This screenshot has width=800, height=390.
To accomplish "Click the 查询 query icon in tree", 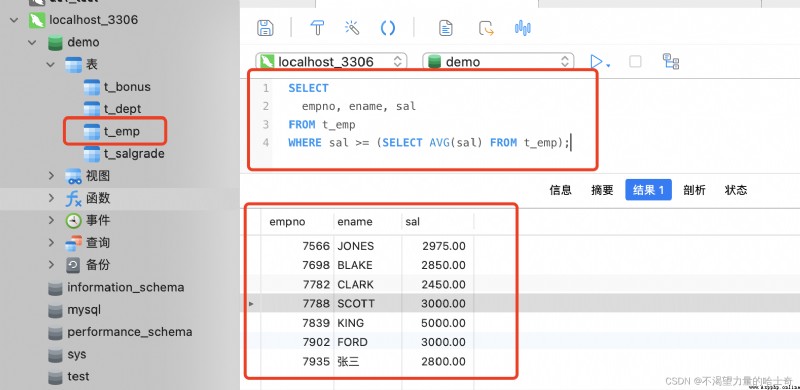I will tap(73, 243).
